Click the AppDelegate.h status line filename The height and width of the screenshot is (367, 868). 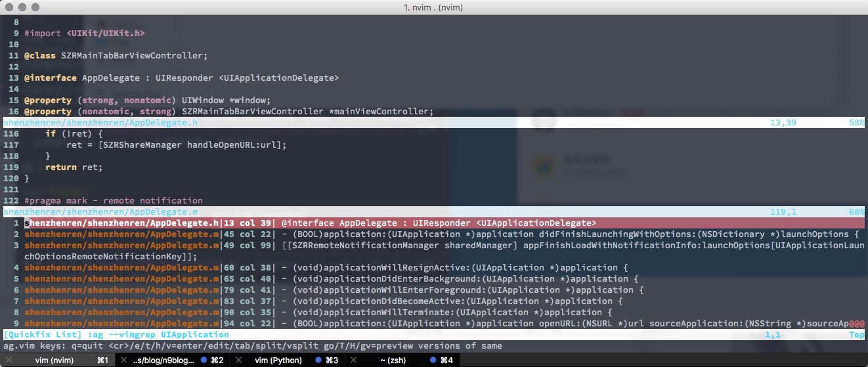pyautogui.click(x=100, y=123)
